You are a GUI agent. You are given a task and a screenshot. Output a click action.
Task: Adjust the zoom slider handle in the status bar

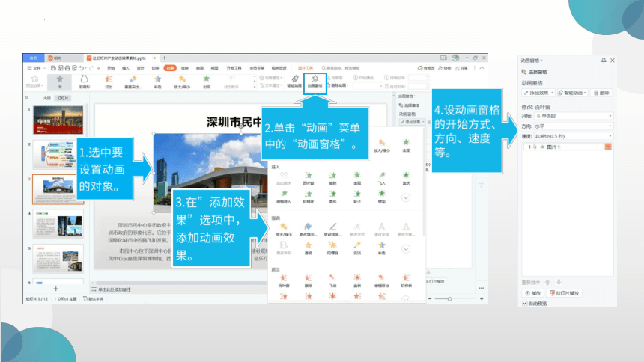(x=449, y=298)
